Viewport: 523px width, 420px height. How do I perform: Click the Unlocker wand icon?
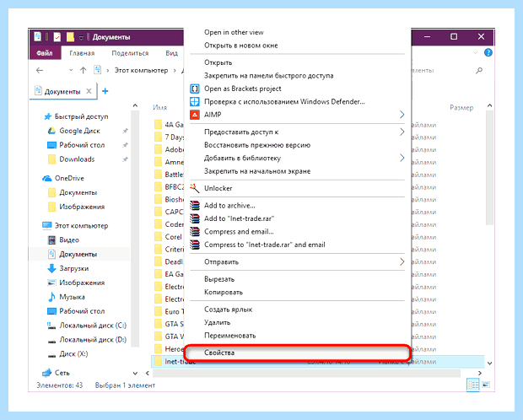(x=195, y=188)
